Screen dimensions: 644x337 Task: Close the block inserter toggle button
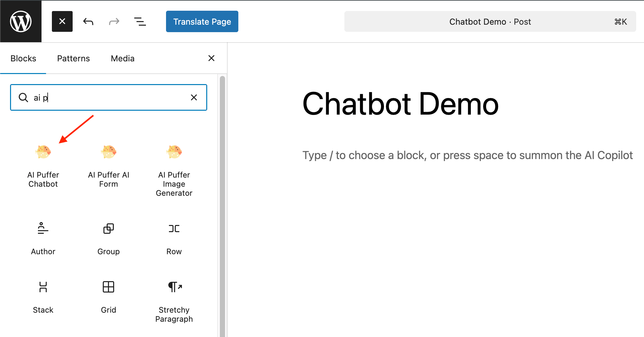pos(62,21)
